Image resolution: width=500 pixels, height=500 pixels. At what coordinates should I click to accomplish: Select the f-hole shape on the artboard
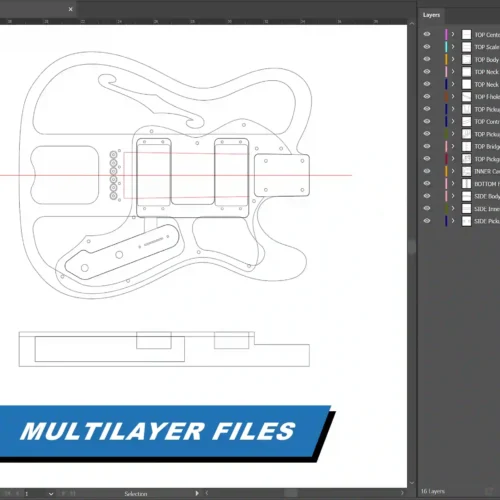(x=151, y=100)
